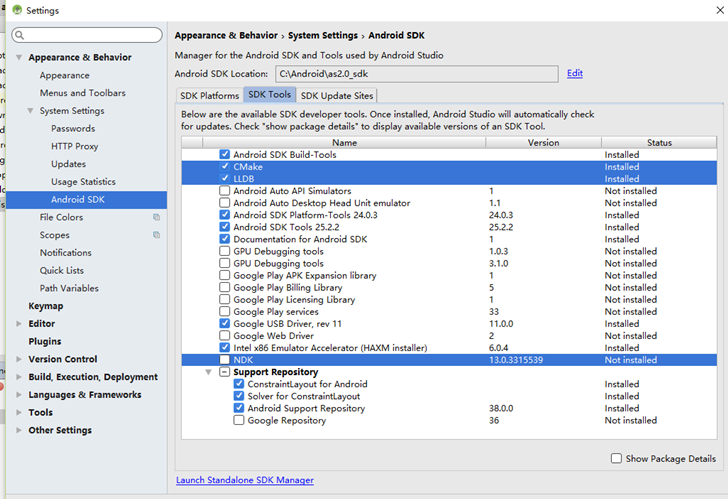The image size is (728, 499).
Task: Open the SDK Update Sites tab
Action: (337, 96)
